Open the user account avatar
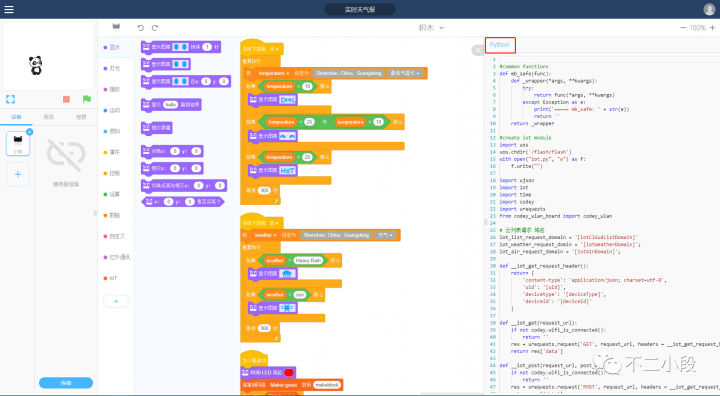 point(709,9)
